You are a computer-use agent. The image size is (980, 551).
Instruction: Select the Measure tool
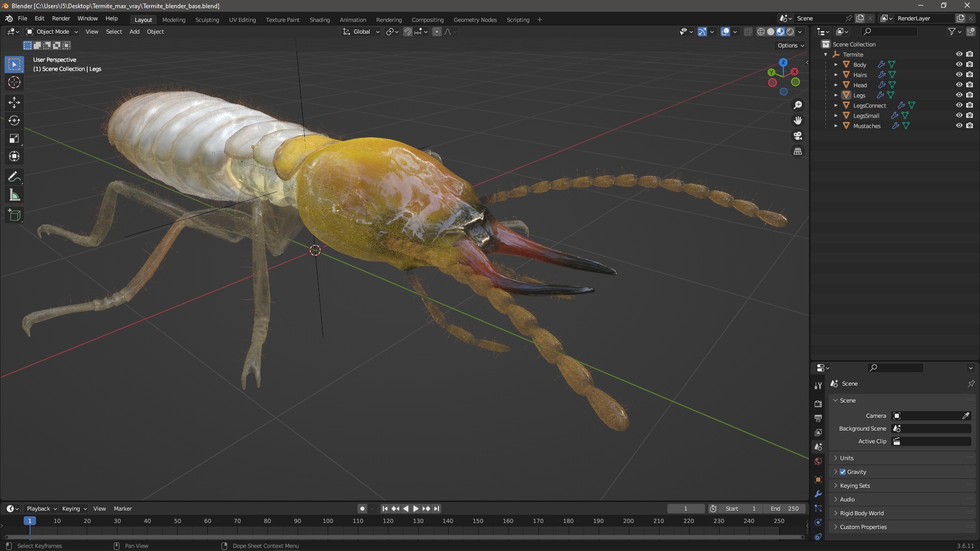click(x=14, y=195)
